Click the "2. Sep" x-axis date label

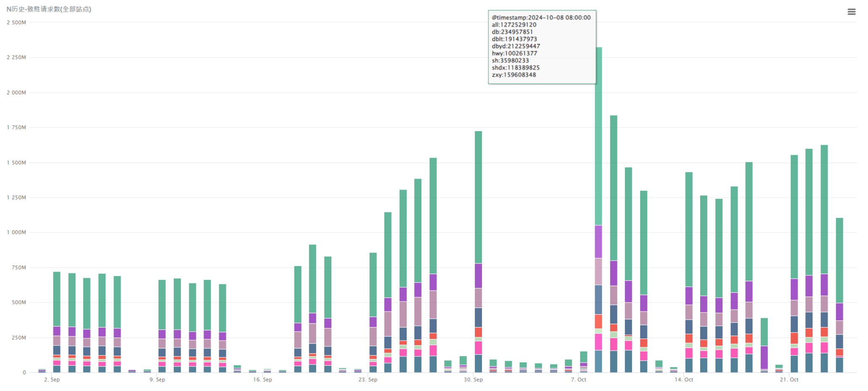coord(52,380)
